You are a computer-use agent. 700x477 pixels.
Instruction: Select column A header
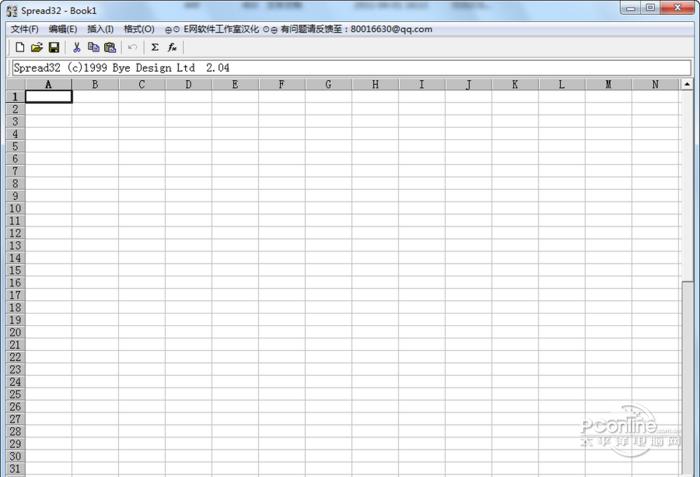click(48, 84)
